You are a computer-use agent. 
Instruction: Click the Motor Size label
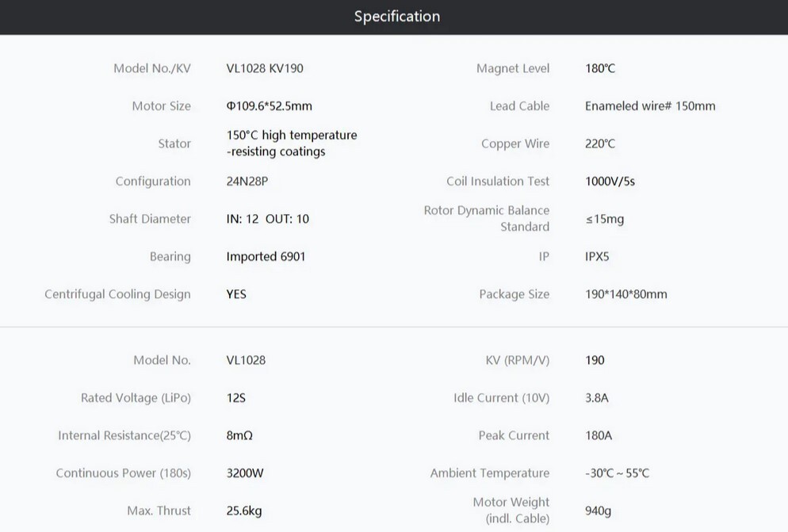161,106
